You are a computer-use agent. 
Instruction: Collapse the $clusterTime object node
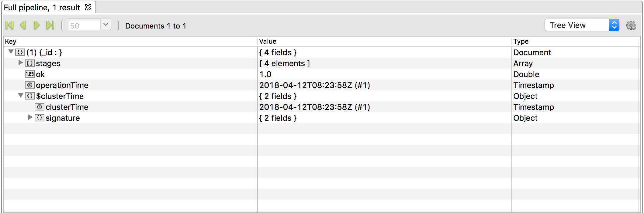click(21, 96)
